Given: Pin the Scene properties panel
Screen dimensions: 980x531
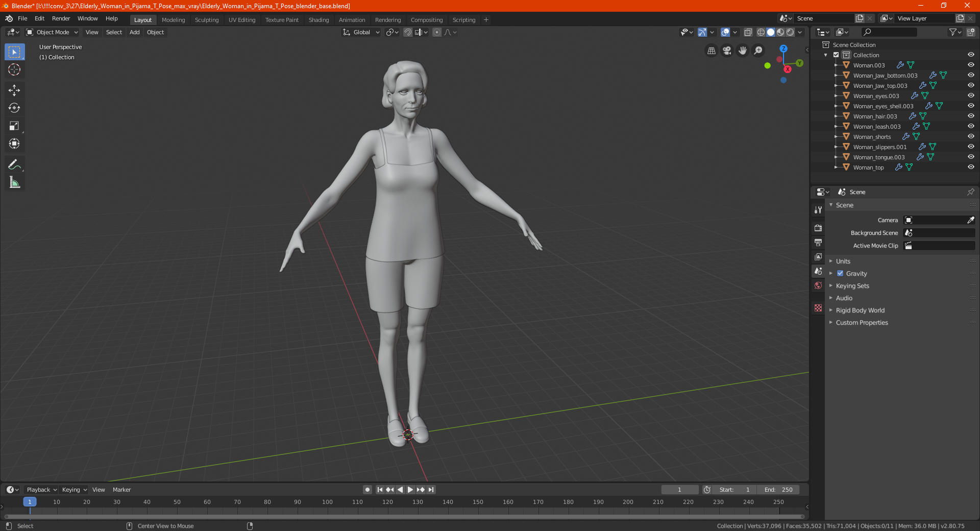Looking at the screenshot, I should click(970, 192).
